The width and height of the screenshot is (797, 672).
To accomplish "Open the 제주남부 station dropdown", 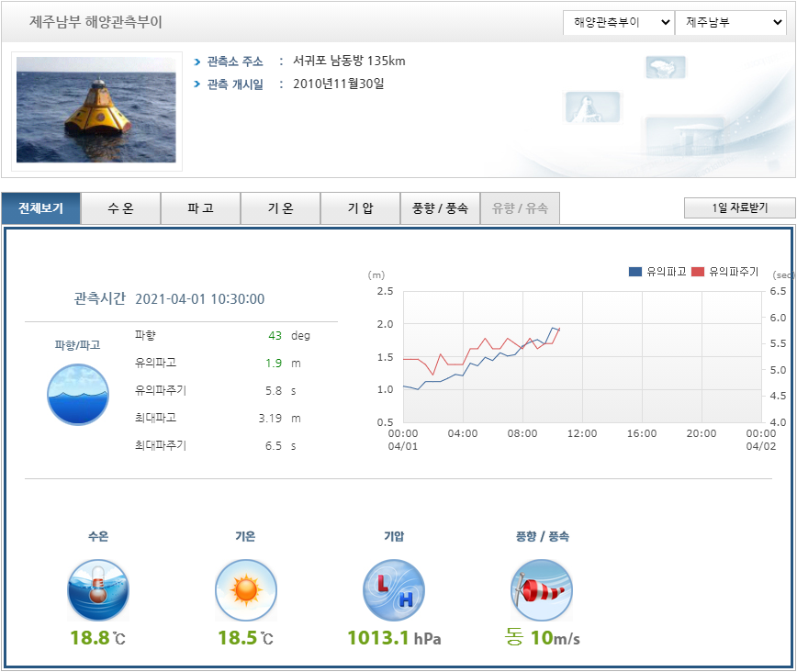I will point(731,22).
